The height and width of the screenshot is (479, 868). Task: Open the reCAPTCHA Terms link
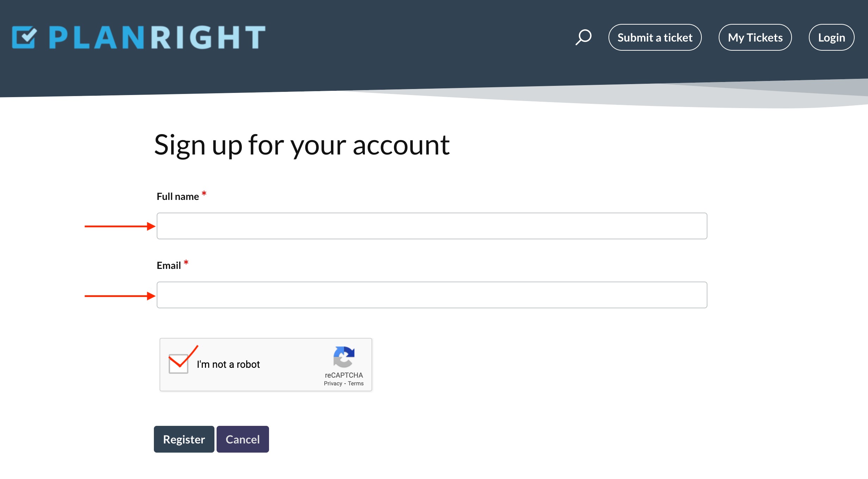356,384
